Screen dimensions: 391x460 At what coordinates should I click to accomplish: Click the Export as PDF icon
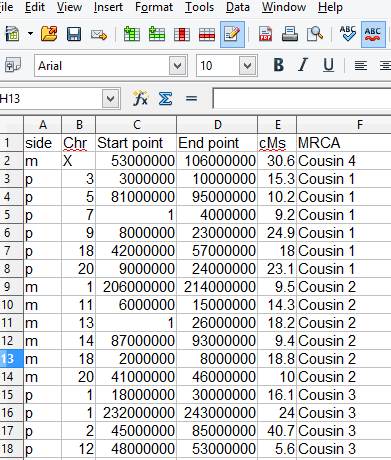click(265, 34)
